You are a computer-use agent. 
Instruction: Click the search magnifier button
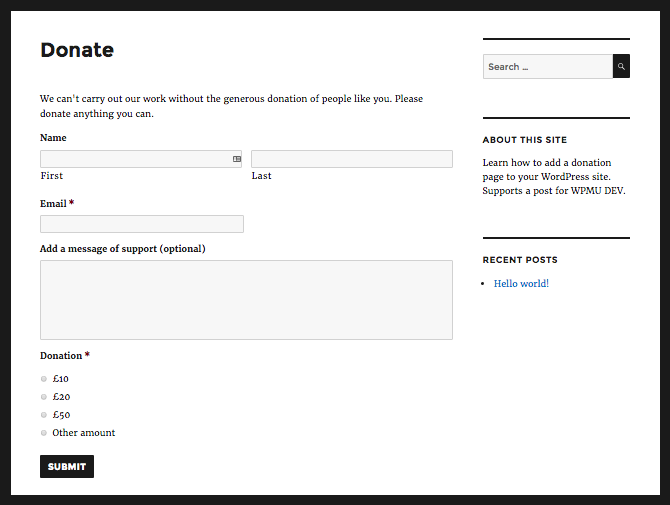coord(621,66)
